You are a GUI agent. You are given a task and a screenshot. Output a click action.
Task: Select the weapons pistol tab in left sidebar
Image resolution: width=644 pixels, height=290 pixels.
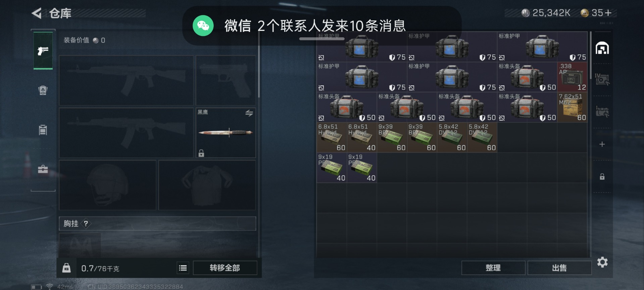[43, 51]
